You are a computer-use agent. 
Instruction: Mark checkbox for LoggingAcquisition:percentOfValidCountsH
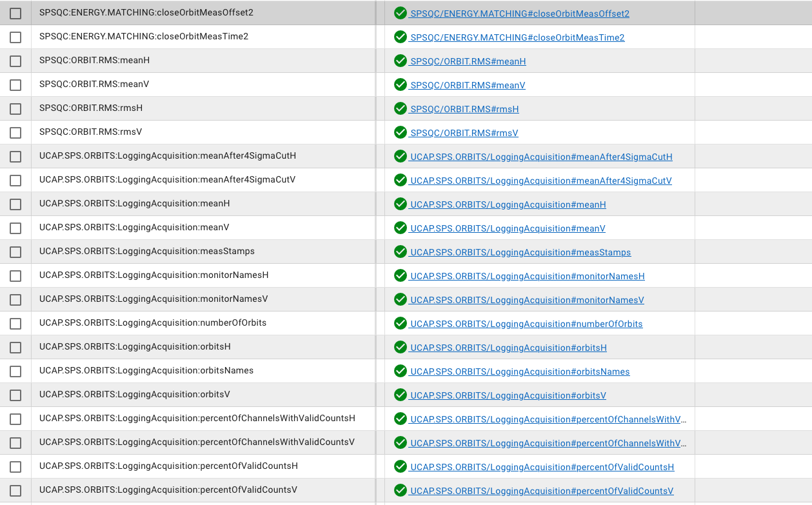tap(15, 467)
